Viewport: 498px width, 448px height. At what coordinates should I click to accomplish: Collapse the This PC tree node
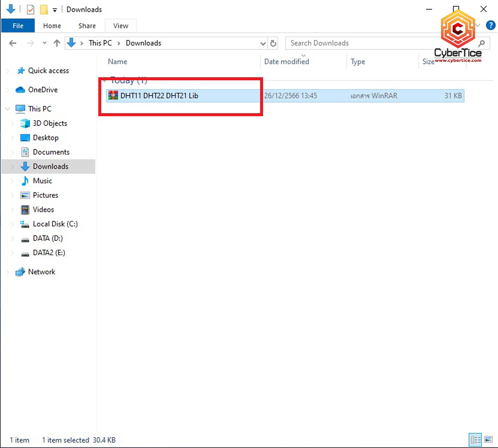click(8, 109)
